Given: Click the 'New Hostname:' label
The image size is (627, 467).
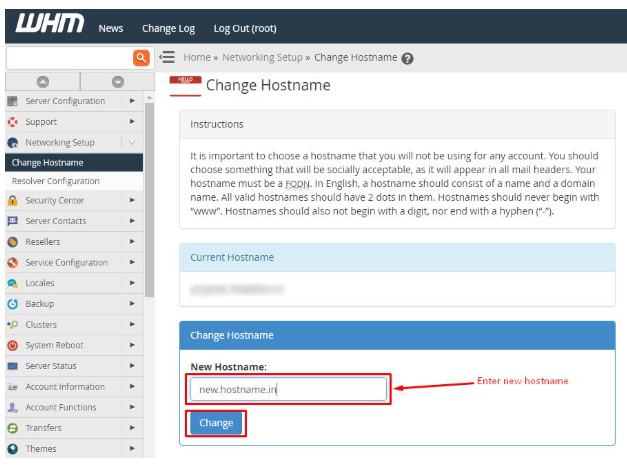Looking at the screenshot, I should (228, 367).
